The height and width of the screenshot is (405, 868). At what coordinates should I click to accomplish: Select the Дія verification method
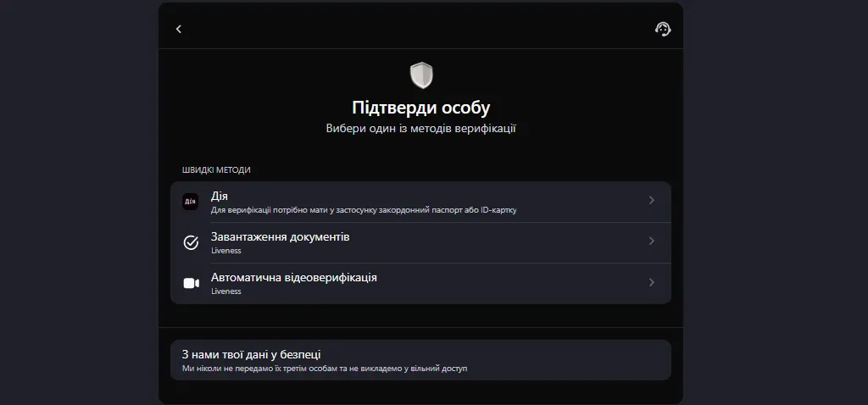(220, 196)
